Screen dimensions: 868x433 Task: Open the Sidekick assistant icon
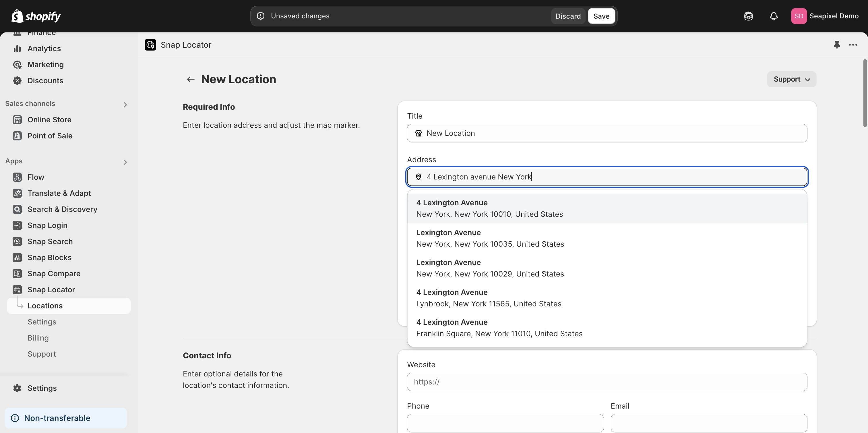[748, 16]
